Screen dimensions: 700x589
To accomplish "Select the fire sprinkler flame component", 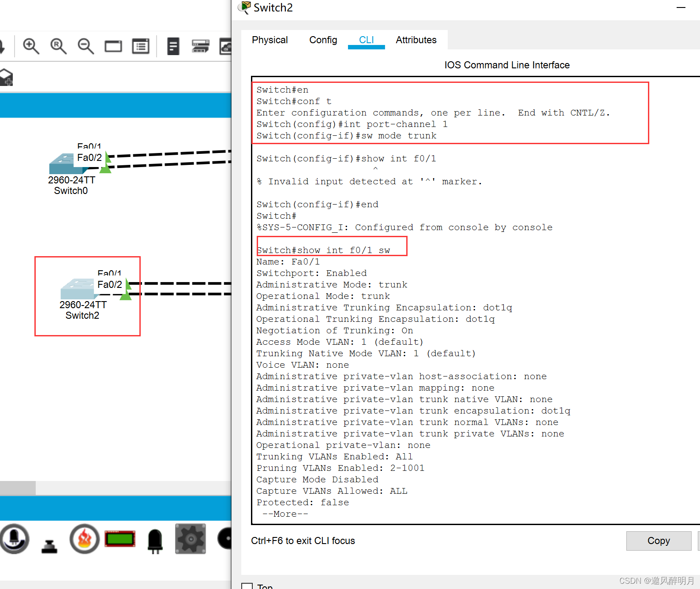I will [x=84, y=539].
